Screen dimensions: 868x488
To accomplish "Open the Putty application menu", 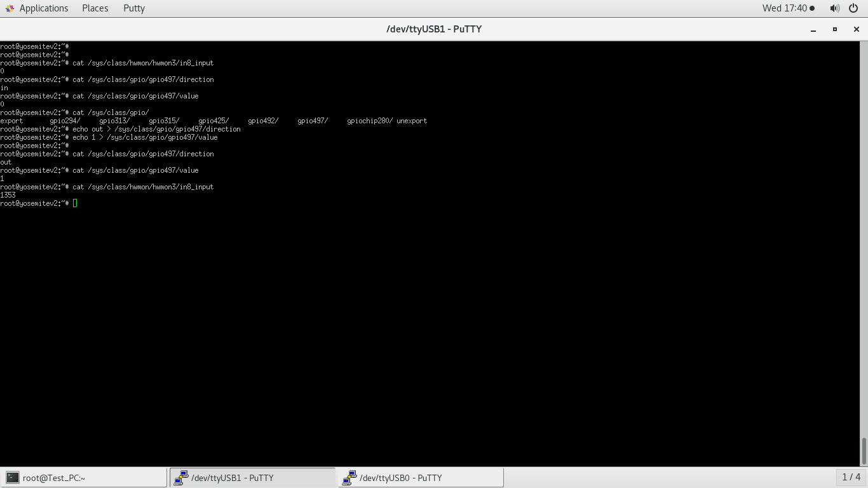I will click(x=134, y=8).
